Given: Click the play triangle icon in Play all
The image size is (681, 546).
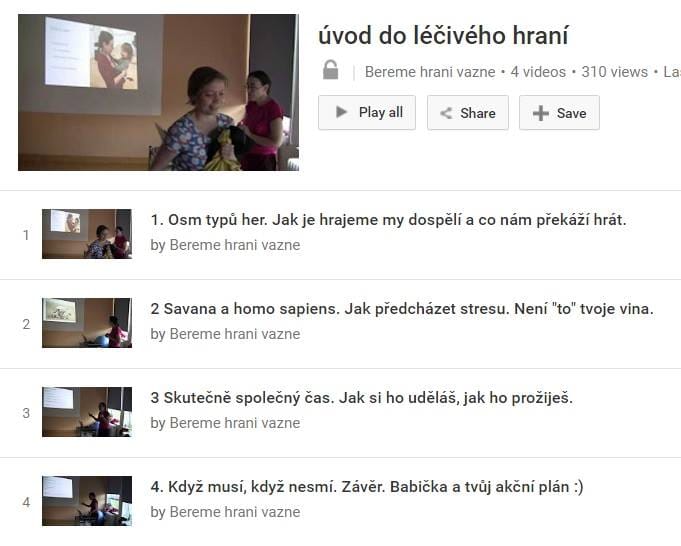Looking at the screenshot, I should [x=341, y=112].
